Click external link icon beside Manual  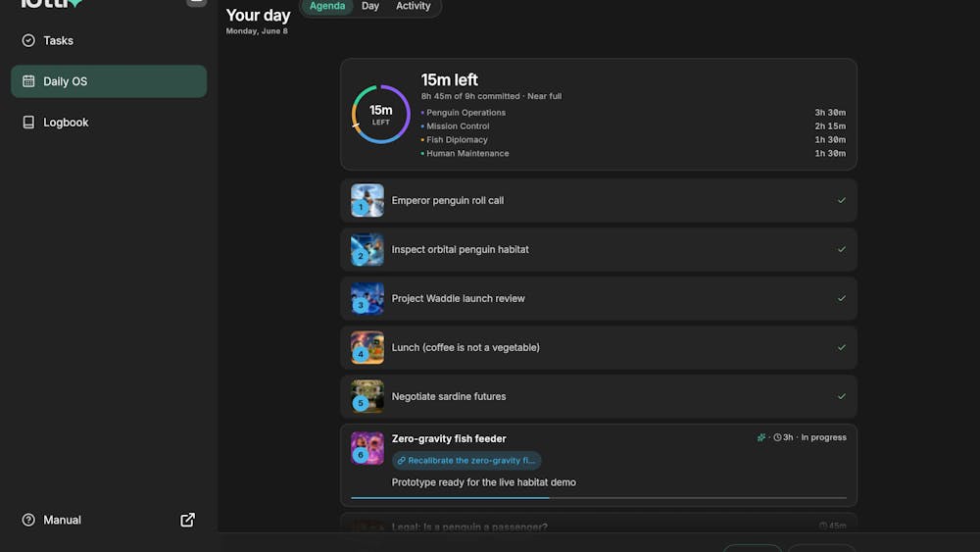click(x=187, y=520)
